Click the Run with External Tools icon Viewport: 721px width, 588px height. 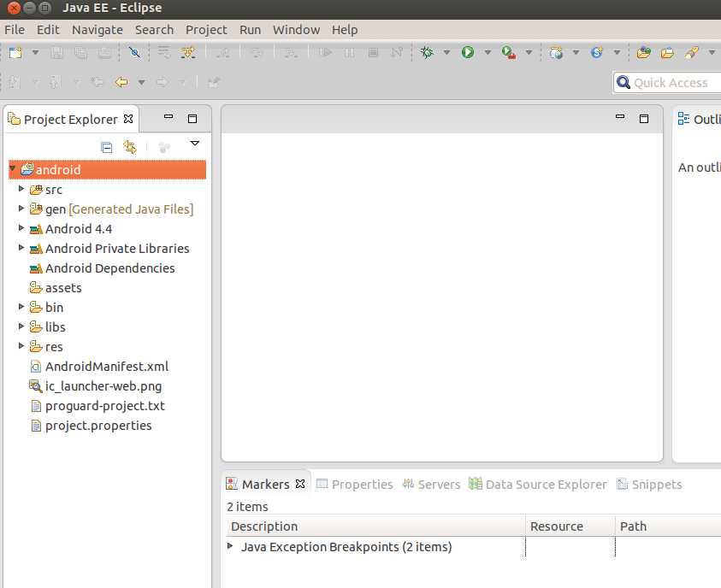[509, 52]
